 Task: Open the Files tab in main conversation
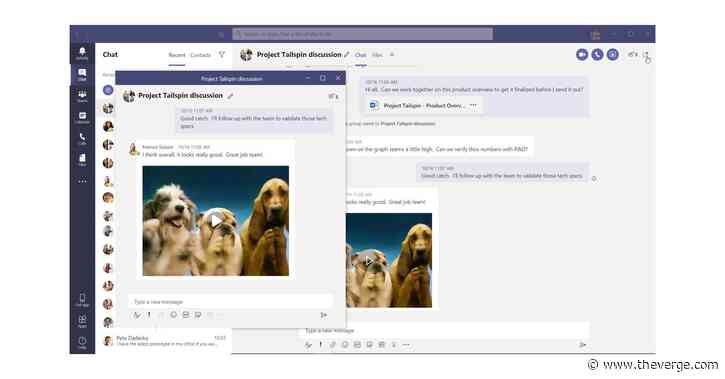click(x=377, y=55)
